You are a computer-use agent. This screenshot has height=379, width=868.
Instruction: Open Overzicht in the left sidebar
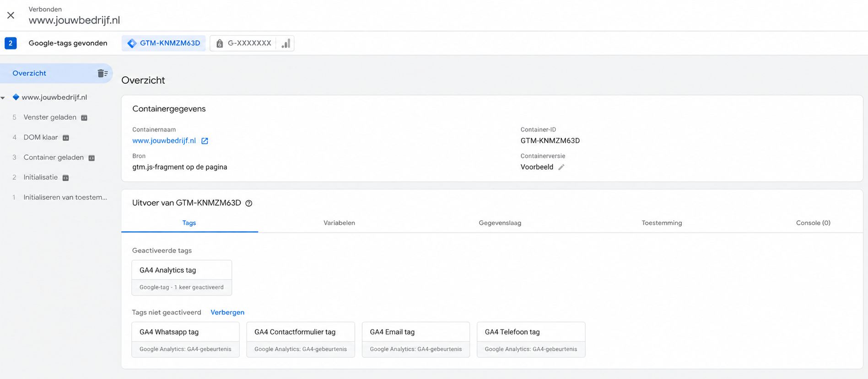tap(56, 73)
